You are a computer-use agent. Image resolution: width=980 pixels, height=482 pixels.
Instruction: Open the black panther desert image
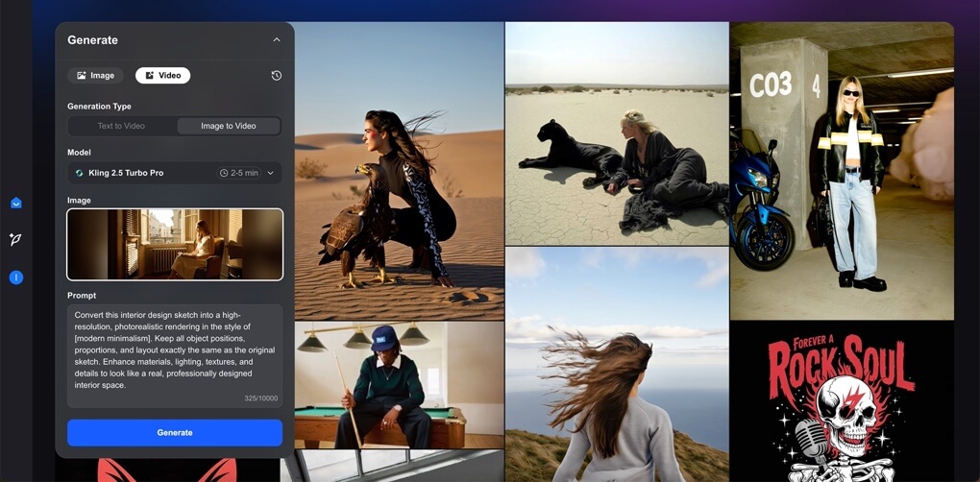[x=616, y=134]
